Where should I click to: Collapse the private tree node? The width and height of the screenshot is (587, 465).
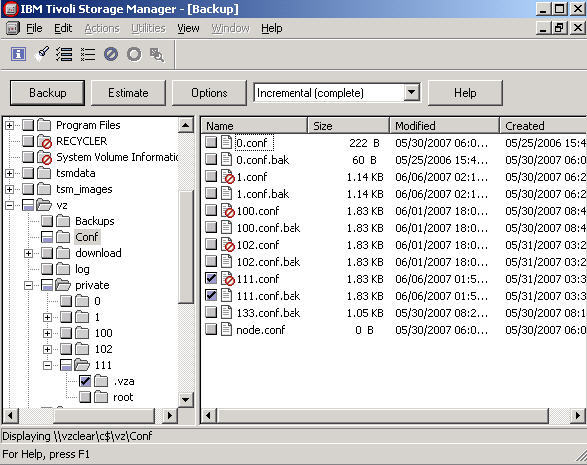point(28,286)
